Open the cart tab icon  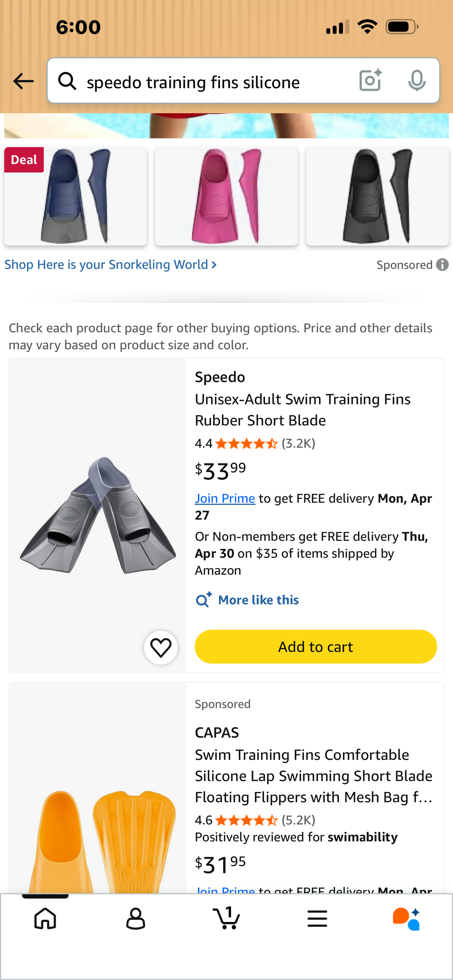point(227,918)
